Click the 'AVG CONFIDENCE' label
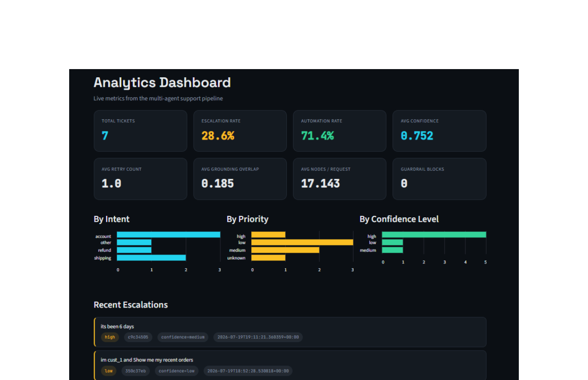The height and width of the screenshot is (380, 588). [419, 121]
